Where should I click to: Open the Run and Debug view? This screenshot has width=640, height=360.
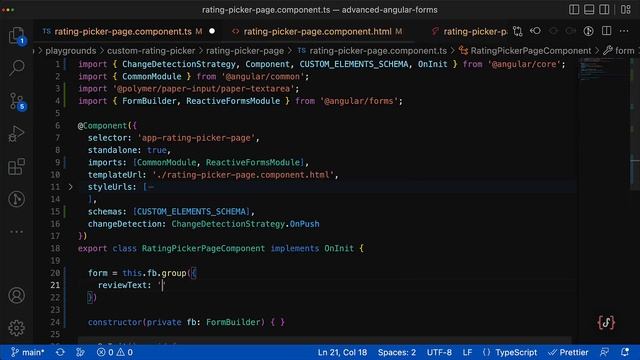(x=16, y=134)
